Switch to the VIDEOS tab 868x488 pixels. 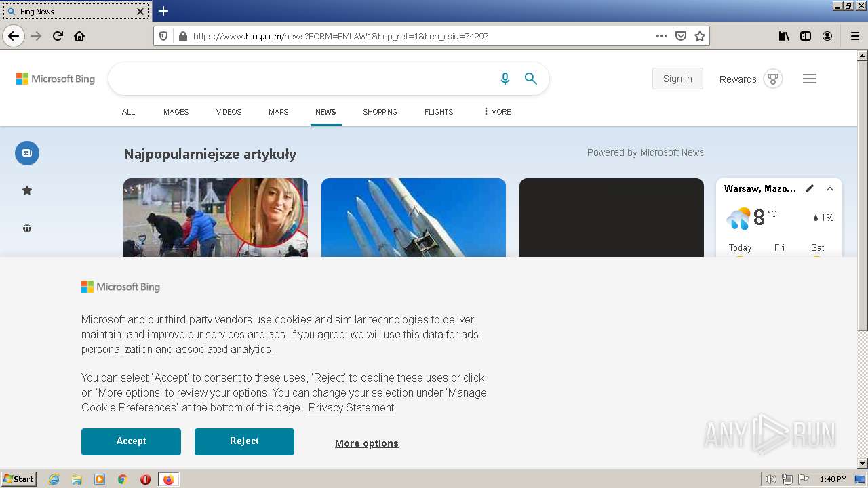click(x=229, y=112)
